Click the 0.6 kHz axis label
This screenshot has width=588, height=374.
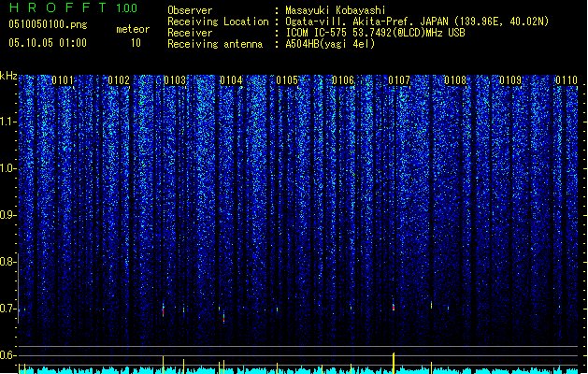coord(7,355)
